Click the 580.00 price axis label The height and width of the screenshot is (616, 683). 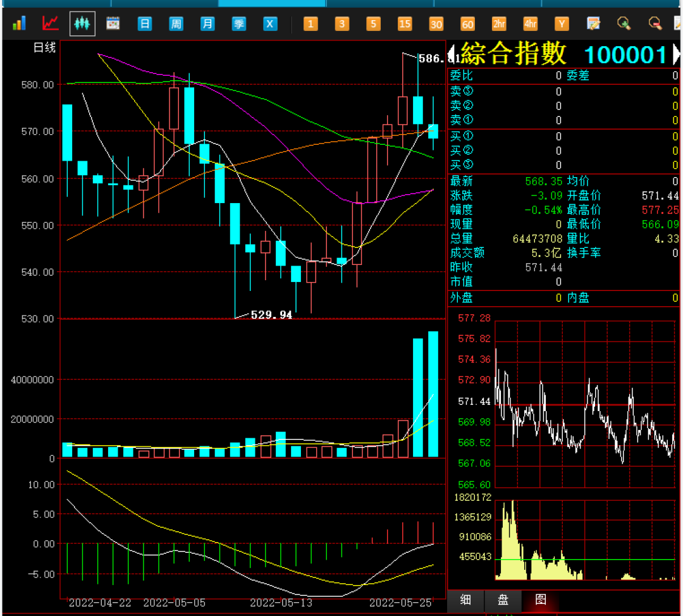pyautogui.click(x=37, y=85)
